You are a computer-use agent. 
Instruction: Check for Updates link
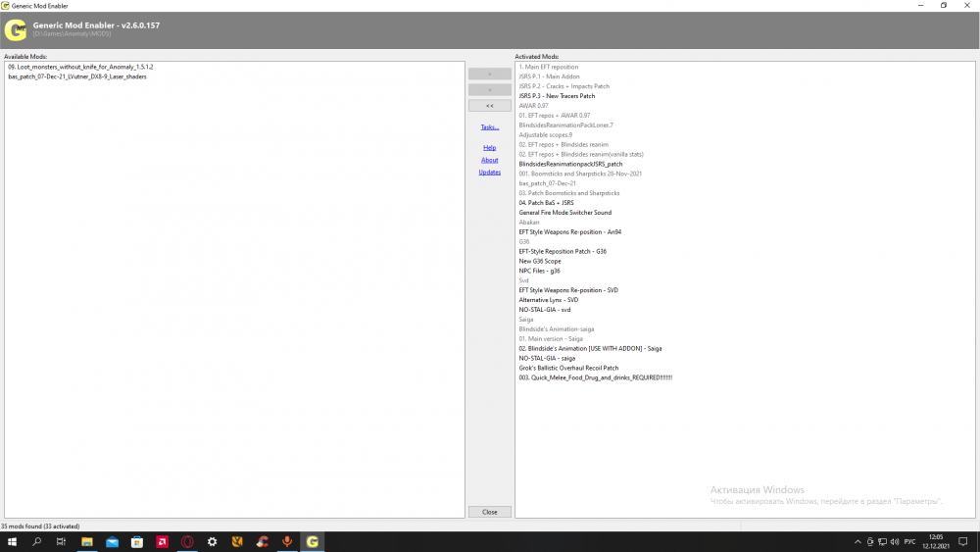tap(489, 172)
